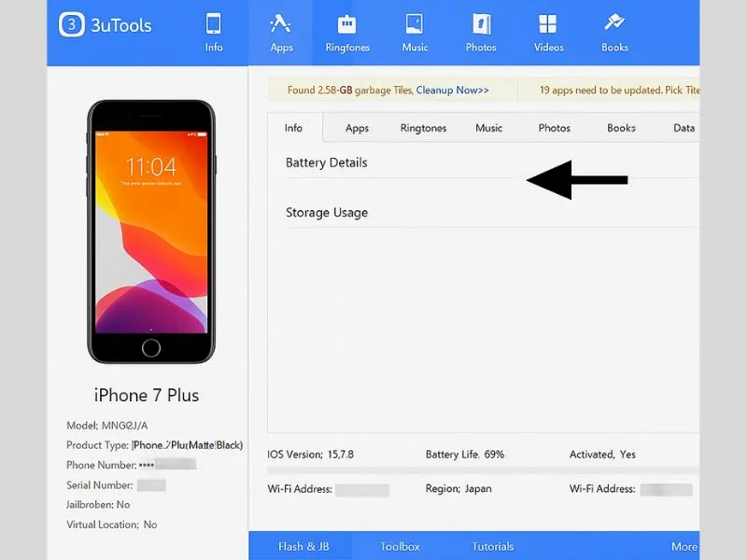Screen dimensions: 747x560
Task: Click the Region: Japan entry
Action: (458, 488)
